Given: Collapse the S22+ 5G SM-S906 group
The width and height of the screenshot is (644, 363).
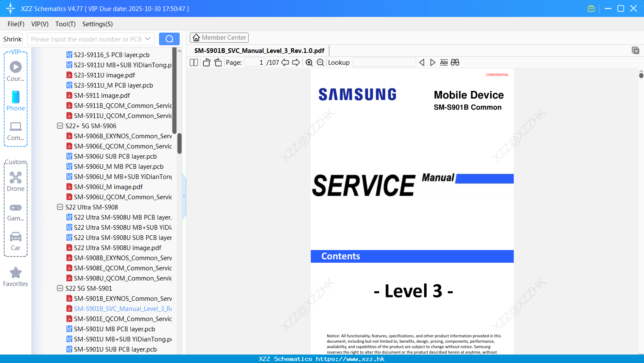Looking at the screenshot, I should click(60, 126).
